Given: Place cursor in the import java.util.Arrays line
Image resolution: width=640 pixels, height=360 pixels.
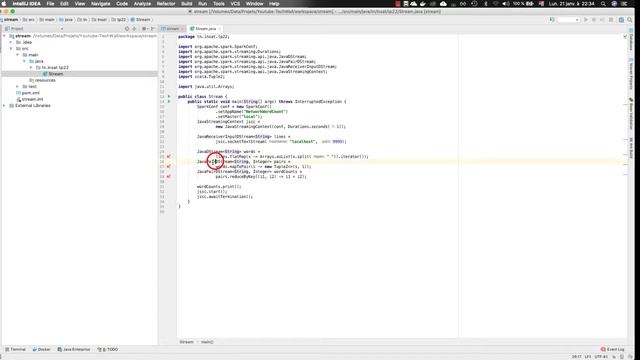Looking at the screenshot, I should 206,87.
